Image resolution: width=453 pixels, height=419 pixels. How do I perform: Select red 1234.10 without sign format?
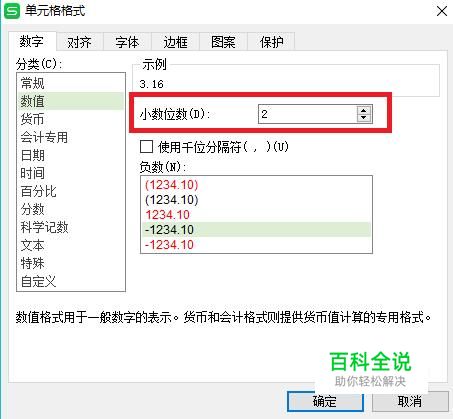pos(256,215)
